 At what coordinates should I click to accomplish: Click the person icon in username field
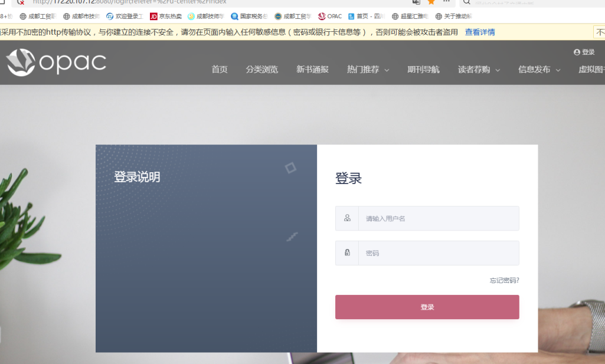point(347,218)
